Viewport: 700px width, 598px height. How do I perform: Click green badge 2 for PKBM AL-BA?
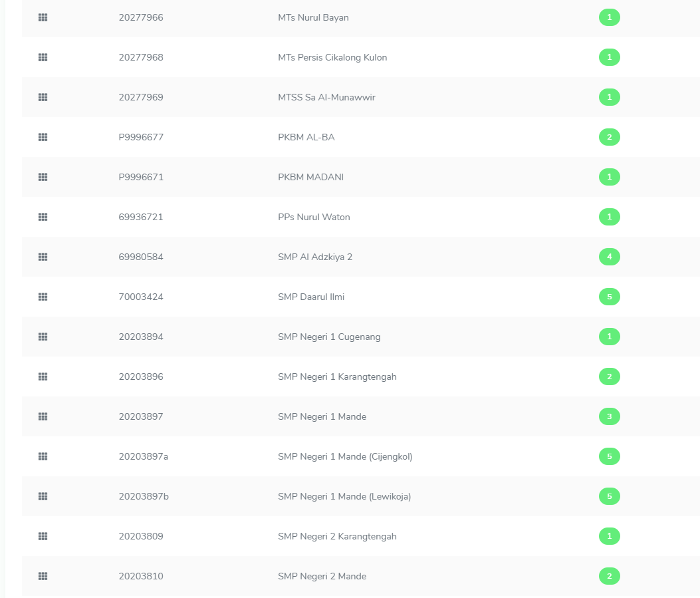(609, 137)
